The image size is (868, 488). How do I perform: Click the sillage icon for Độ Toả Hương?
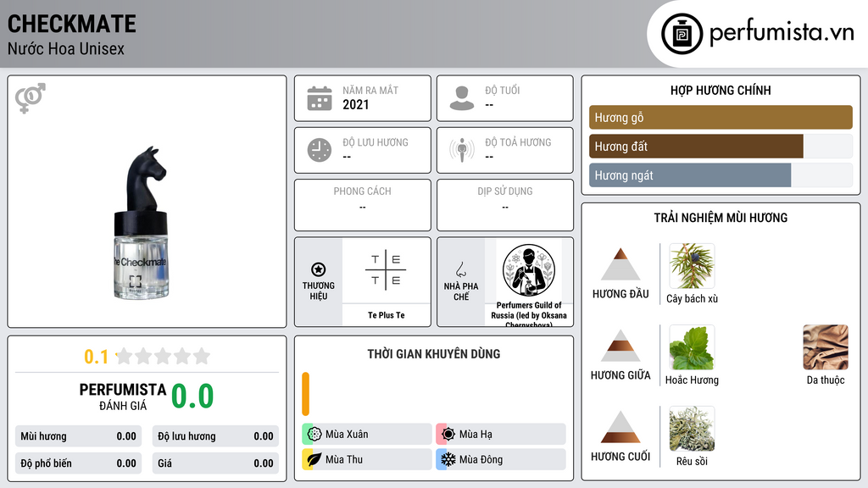click(x=462, y=150)
